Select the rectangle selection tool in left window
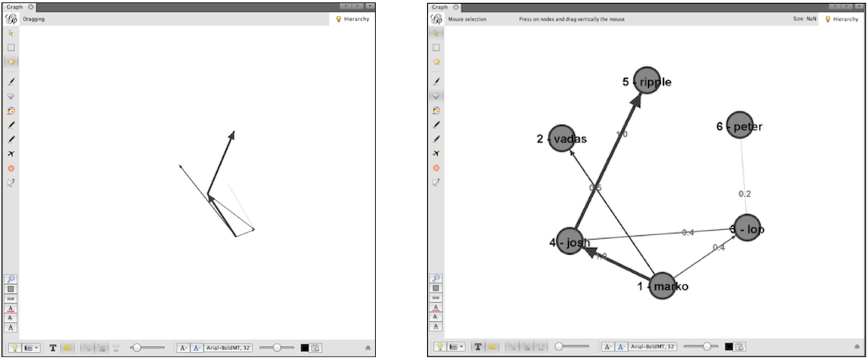This screenshot has width=868, height=358. tap(11, 47)
